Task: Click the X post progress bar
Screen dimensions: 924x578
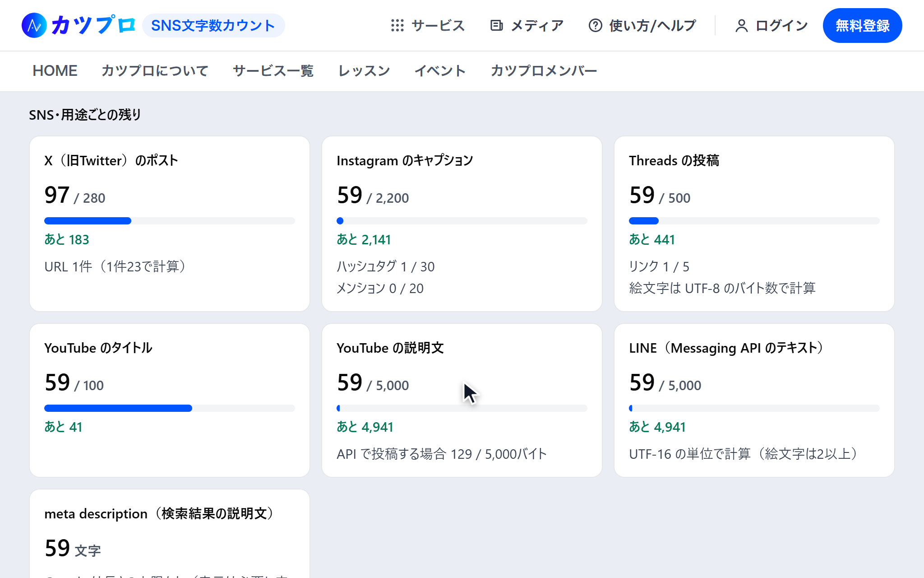Action: pos(170,221)
